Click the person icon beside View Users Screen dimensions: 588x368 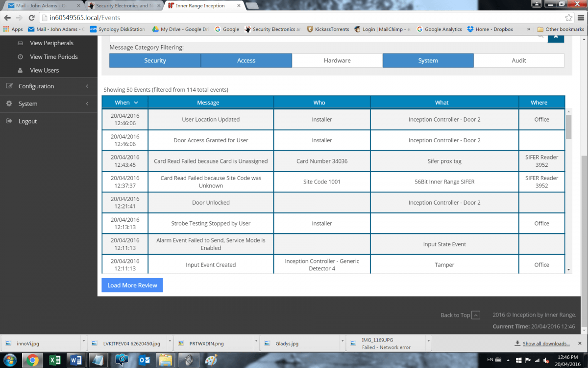[20, 71]
